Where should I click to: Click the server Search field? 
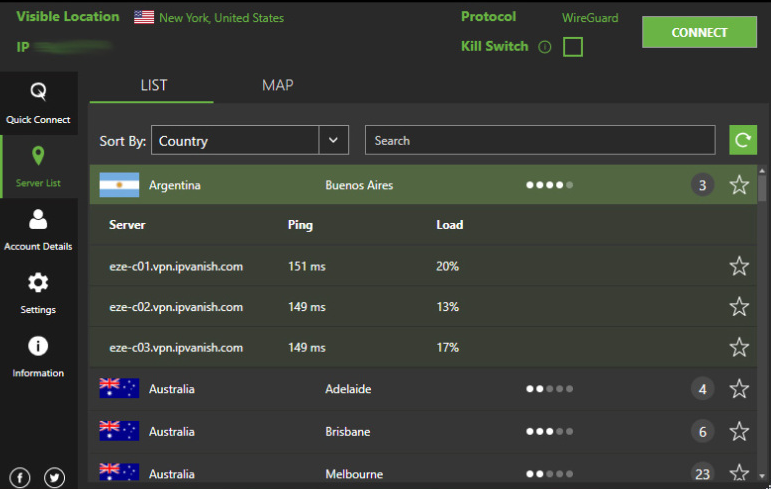tap(540, 141)
